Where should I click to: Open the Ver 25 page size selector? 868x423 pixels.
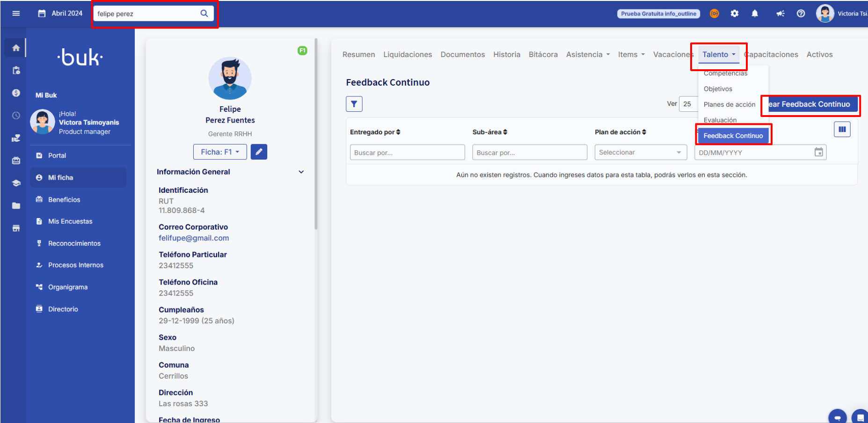pos(688,104)
